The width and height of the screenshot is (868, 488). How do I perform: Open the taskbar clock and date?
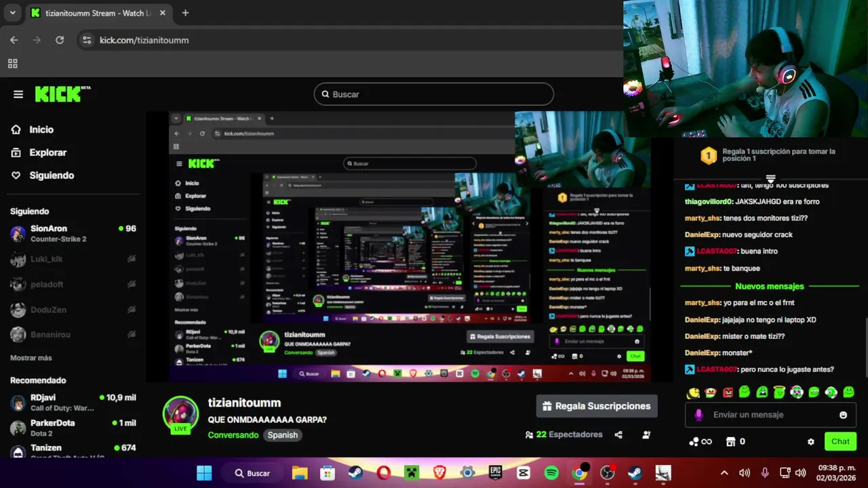pos(836,473)
